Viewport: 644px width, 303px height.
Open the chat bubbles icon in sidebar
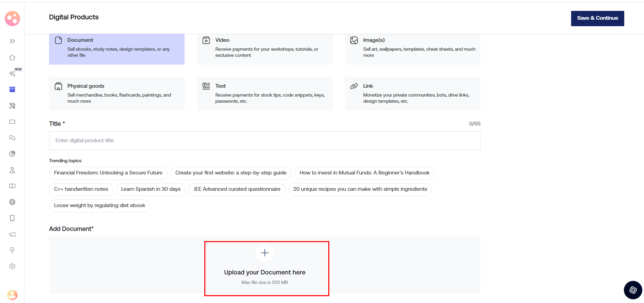click(x=12, y=138)
